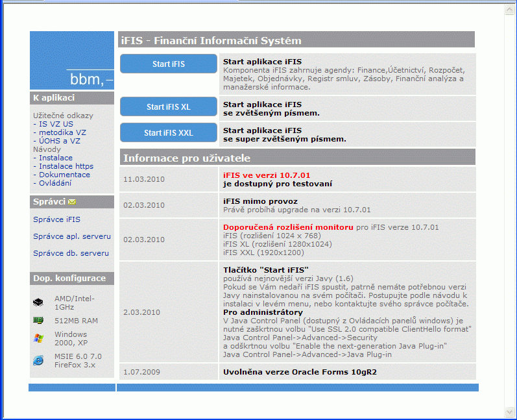Image resolution: width=517 pixels, height=420 pixels.
Task: Click the iFIS mimo provoz headline
Action: point(260,201)
